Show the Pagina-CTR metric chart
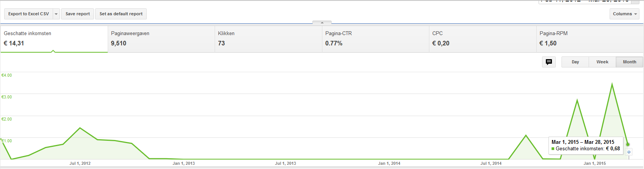Viewport: 644px width, 169px height. 375,39
